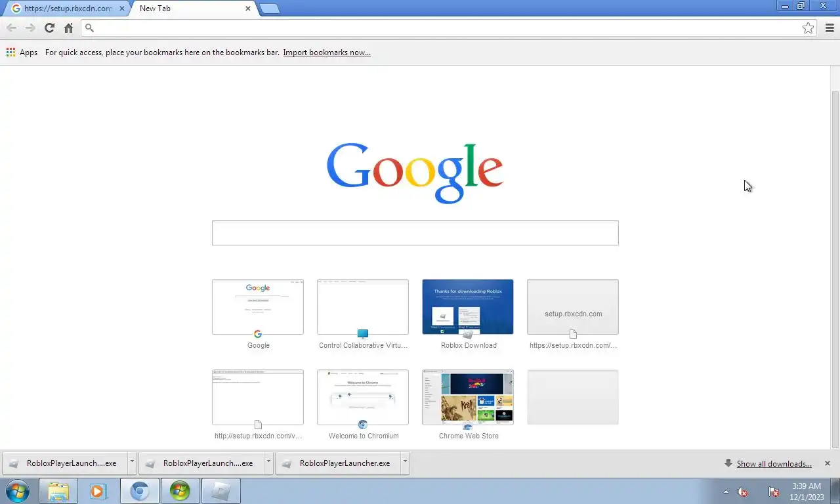Close the downloads bar
The width and height of the screenshot is (840, 504).
tap(827, 463)
